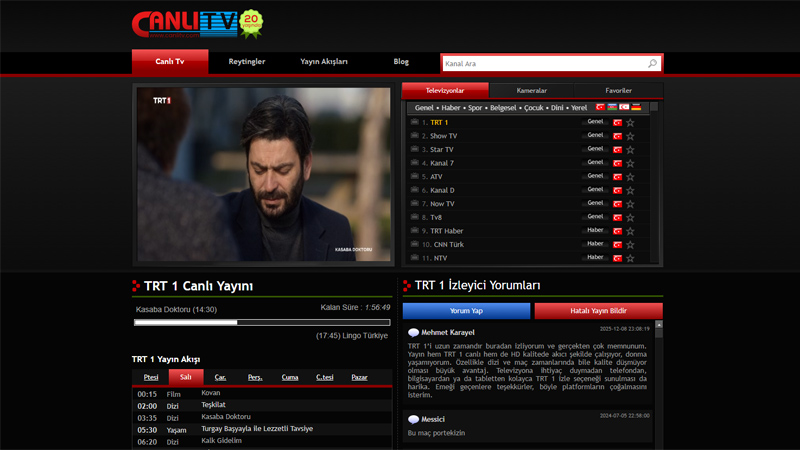Viewport: 800px width, 450px height.
Task: Click the TRT 1 live video player
Action: (264, 174)
